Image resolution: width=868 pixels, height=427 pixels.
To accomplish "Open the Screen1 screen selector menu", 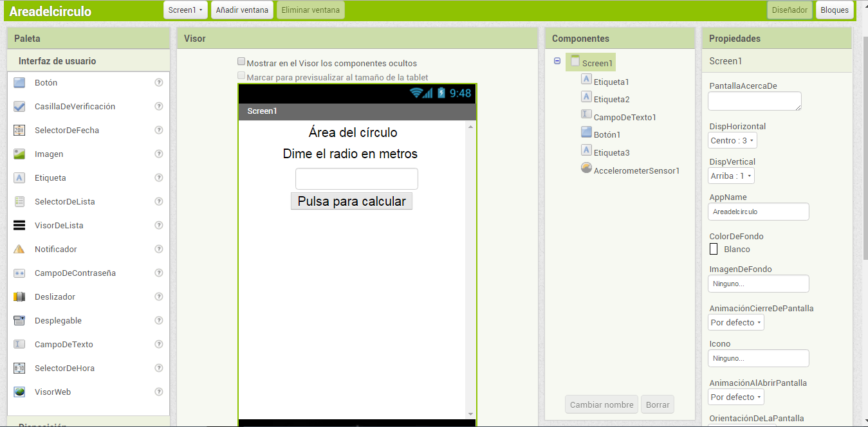I will [x=186, y=10].
